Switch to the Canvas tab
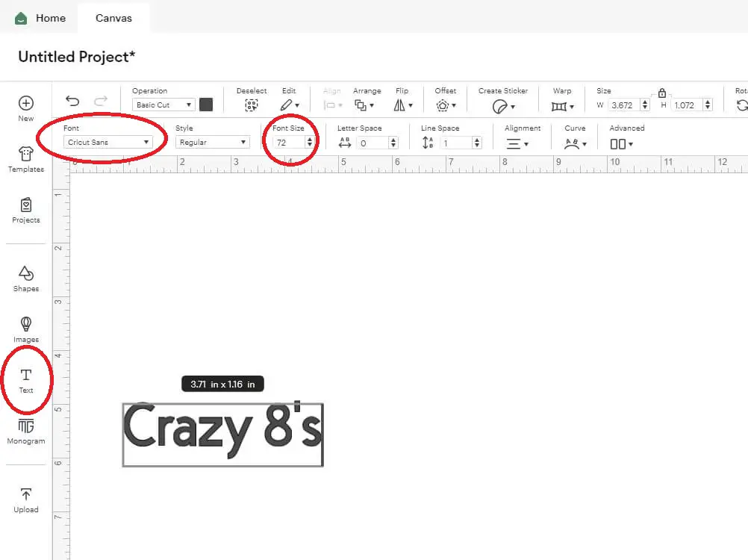 [x=113, y=18]
